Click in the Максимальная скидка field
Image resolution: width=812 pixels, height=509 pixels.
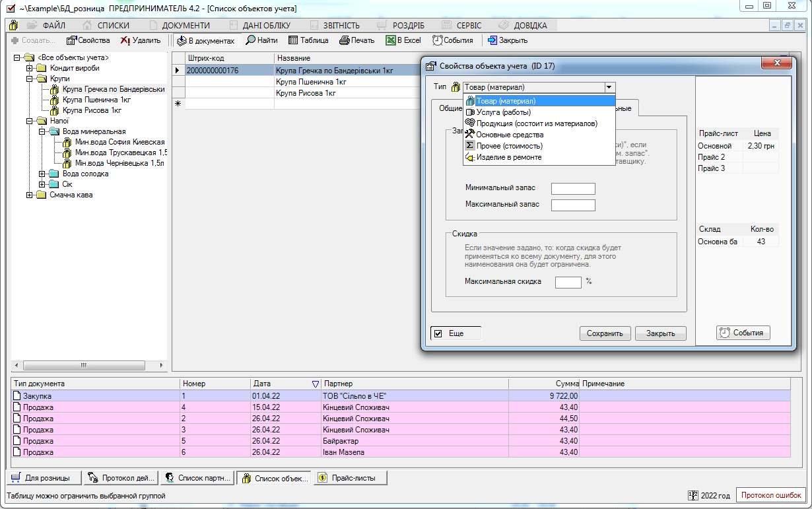568,282
